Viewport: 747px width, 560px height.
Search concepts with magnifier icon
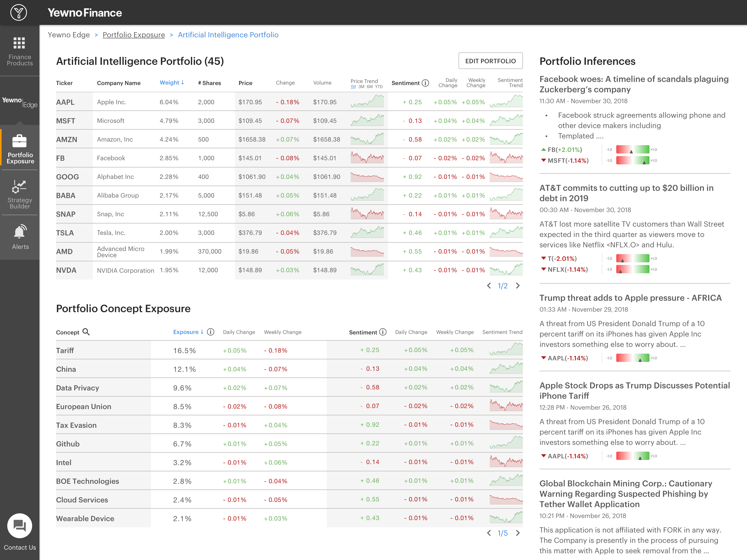tap(86, 332)
